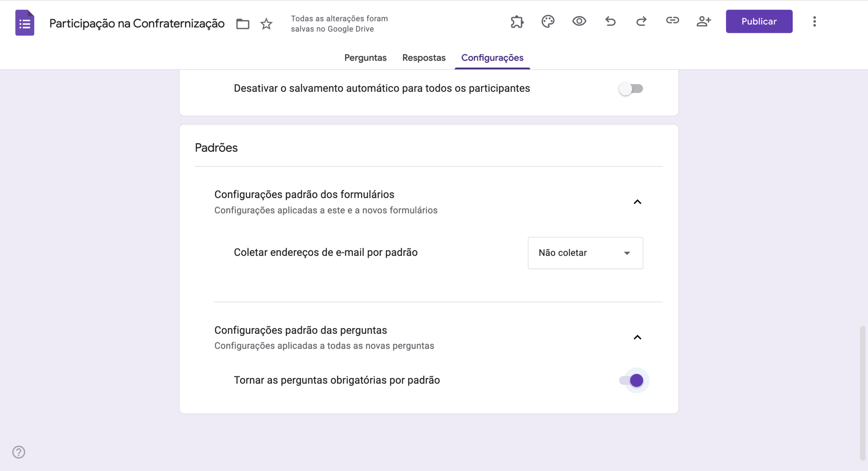The image size is (868, 471).
Task: Click the Refazer redo icon
Action: point(641,21)
